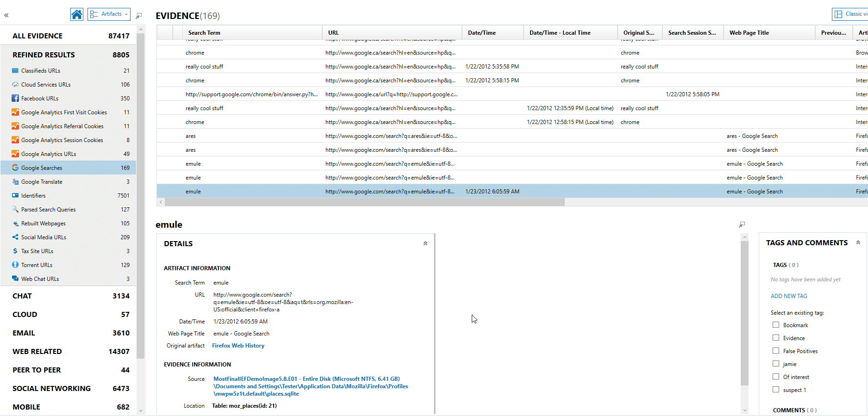868x416 pixels.
Task: Click ADD NEW TAG link
Action: [789, 296]
